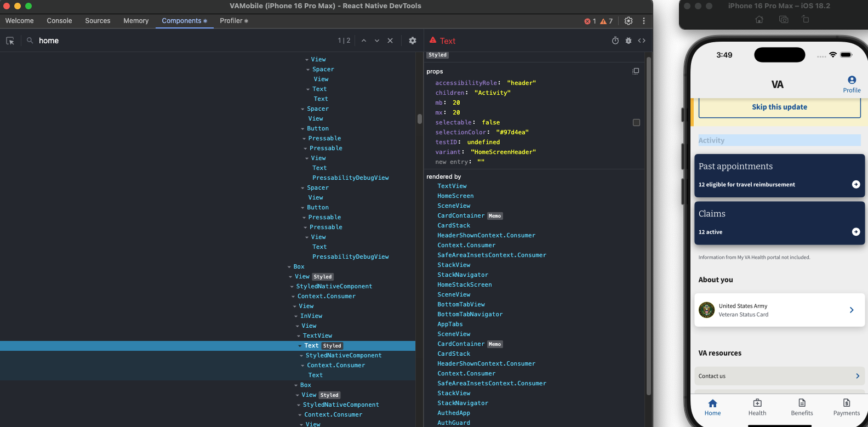Click the suspend component stopwatch icon

pyautogui.click(x=615, y=41)
